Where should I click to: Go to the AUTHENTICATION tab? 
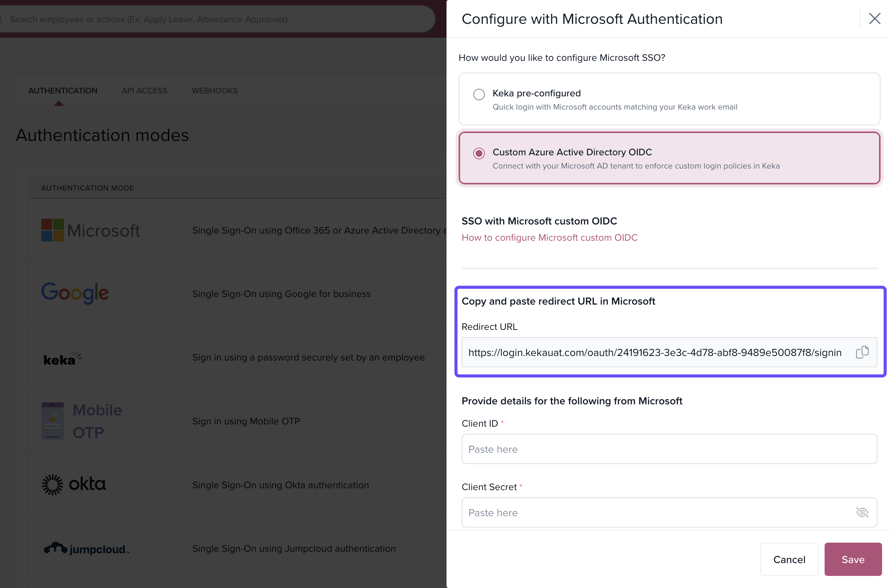pos(63,91)
